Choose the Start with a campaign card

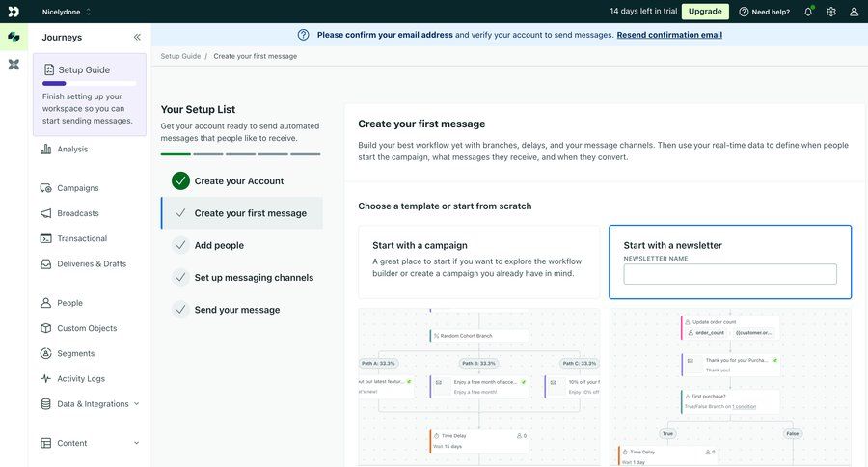click(478, 262)
